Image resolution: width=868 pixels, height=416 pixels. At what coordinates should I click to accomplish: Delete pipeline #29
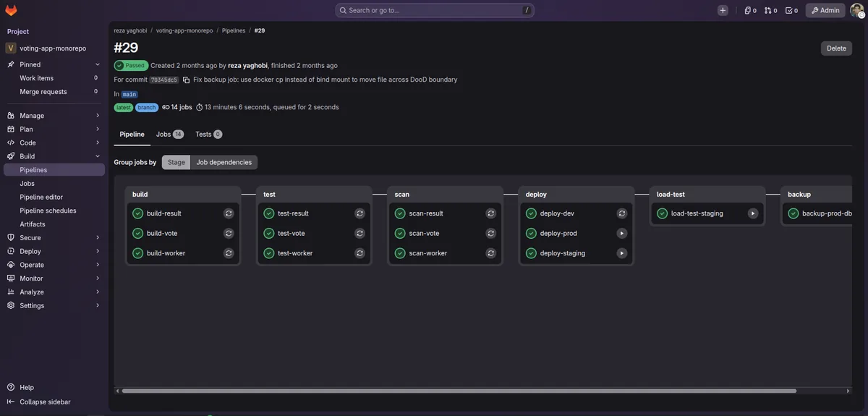[836, 48]
